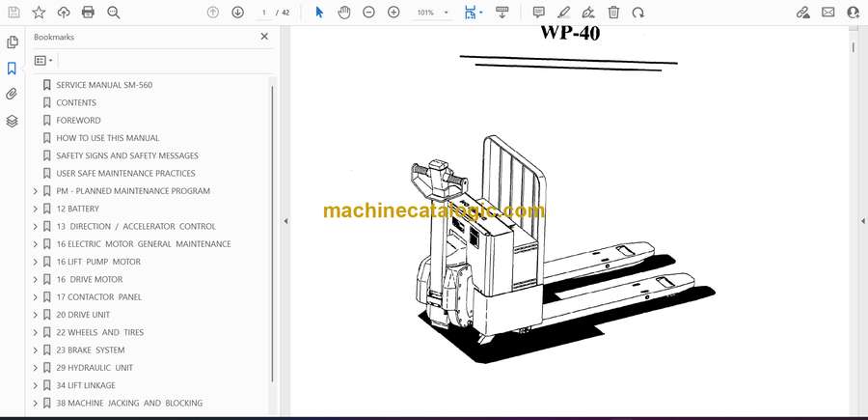868x420 pixels.
Task: Open HOW TO USE THIS MANUAL bookmark
Action: [108, 138]
